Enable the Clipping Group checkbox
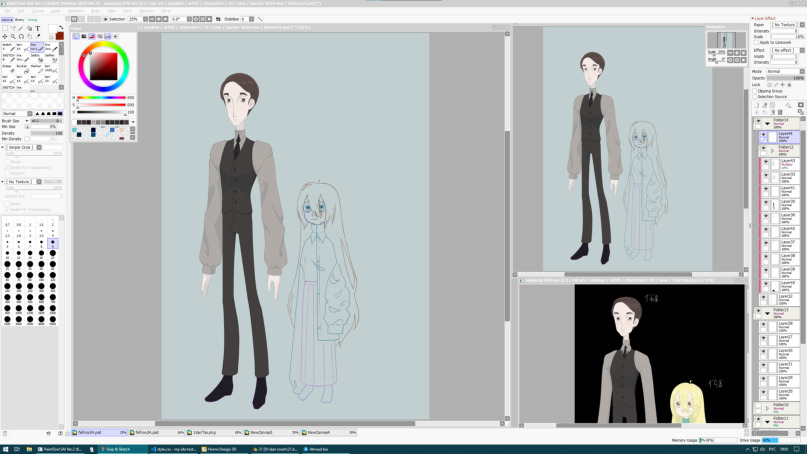The width and height of the screenshot is (807, 454). tap(755, 91)
